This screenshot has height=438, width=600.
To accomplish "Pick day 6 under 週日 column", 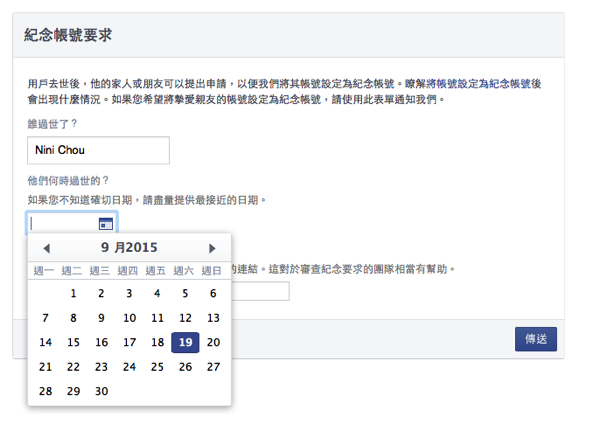I will (213, 293).
